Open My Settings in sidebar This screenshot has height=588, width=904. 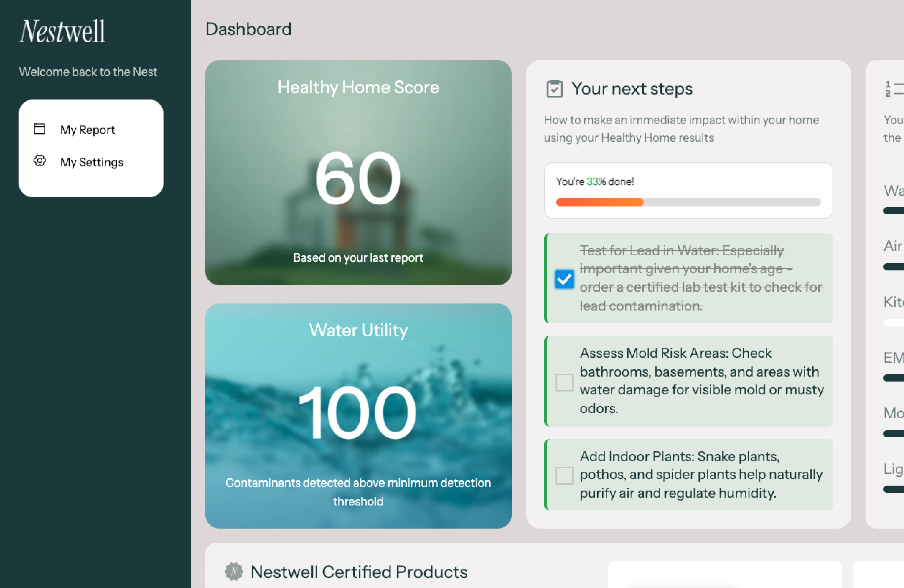(92, 162)
